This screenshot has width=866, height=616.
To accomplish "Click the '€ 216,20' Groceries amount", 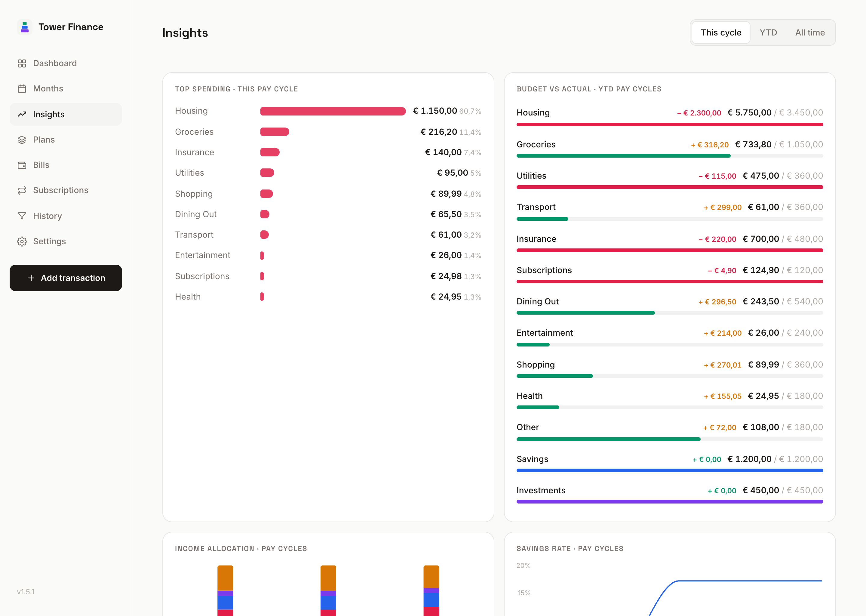I will tap(438, 132).
